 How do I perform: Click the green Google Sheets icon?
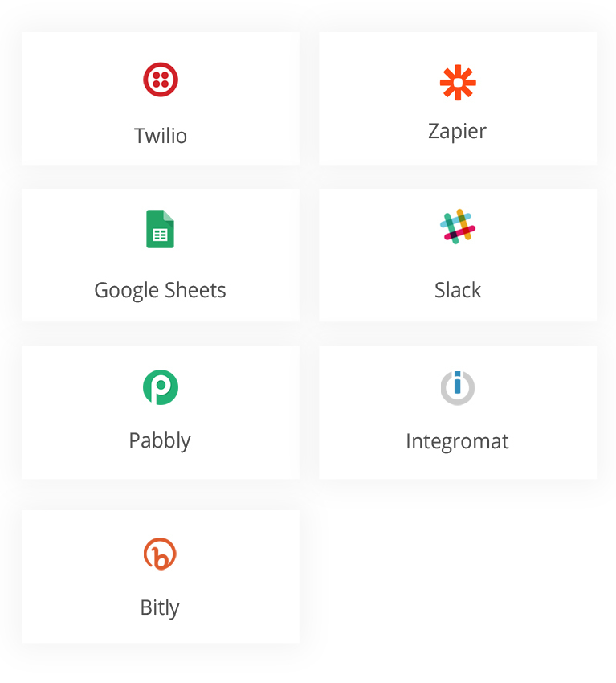(160, 229)
